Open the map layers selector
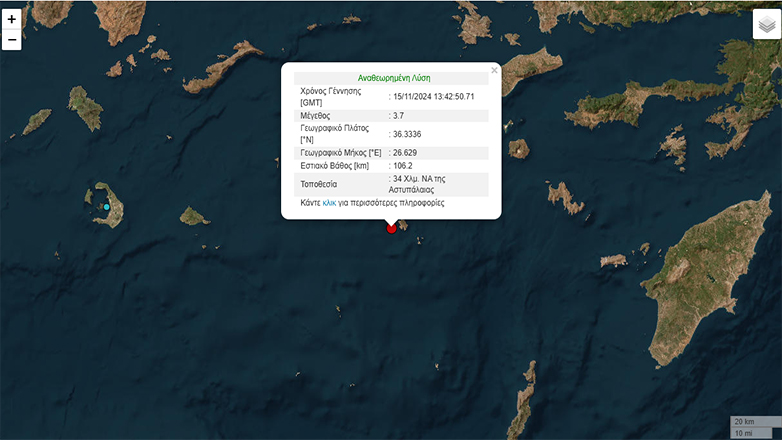 (x=767, y=24)
